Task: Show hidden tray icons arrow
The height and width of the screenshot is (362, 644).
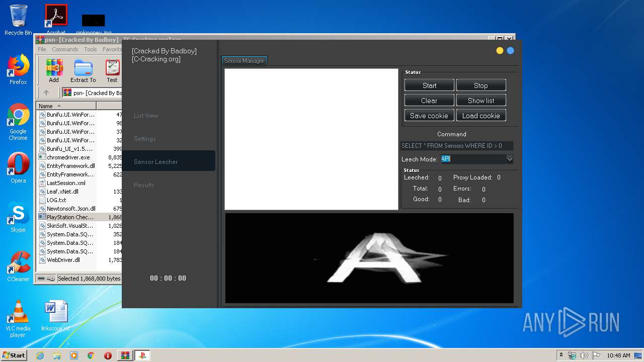Action: [561, 355]
